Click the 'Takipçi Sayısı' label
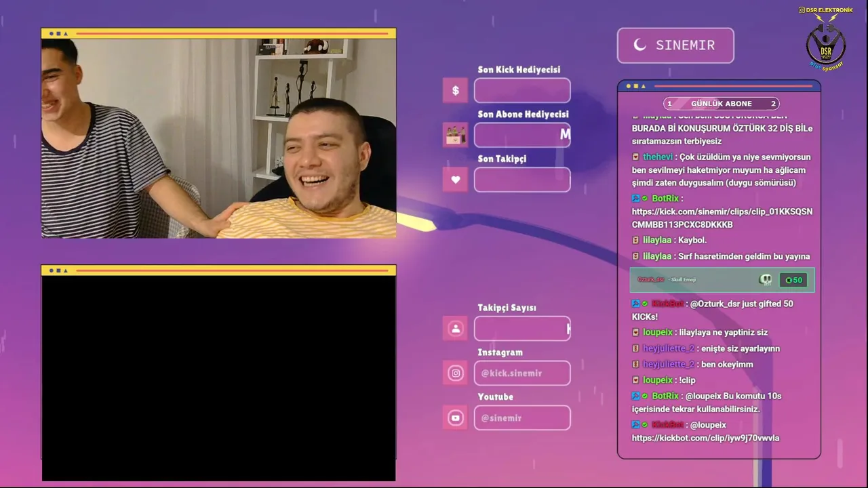 coord(507,308)
